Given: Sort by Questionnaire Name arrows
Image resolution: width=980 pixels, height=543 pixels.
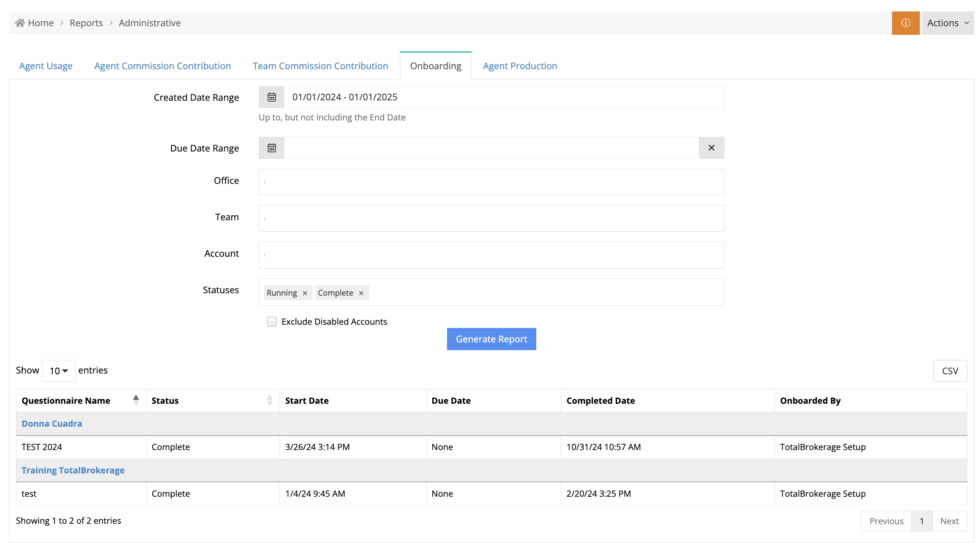Looking at the screenshot, I should pyautogui.click(x=136, y=400).
